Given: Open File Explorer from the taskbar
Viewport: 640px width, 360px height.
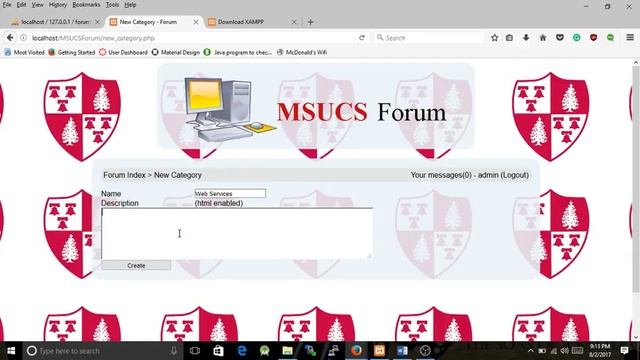Looking at the screenshot, I should (287, 351).
